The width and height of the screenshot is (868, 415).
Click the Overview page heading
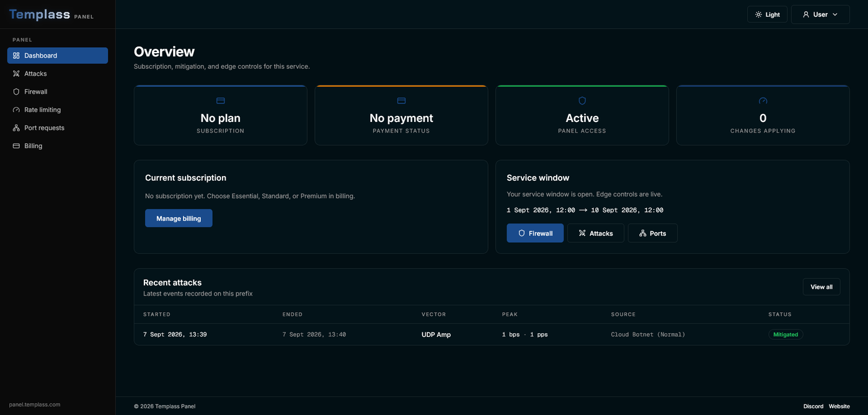tap(164, 51)
